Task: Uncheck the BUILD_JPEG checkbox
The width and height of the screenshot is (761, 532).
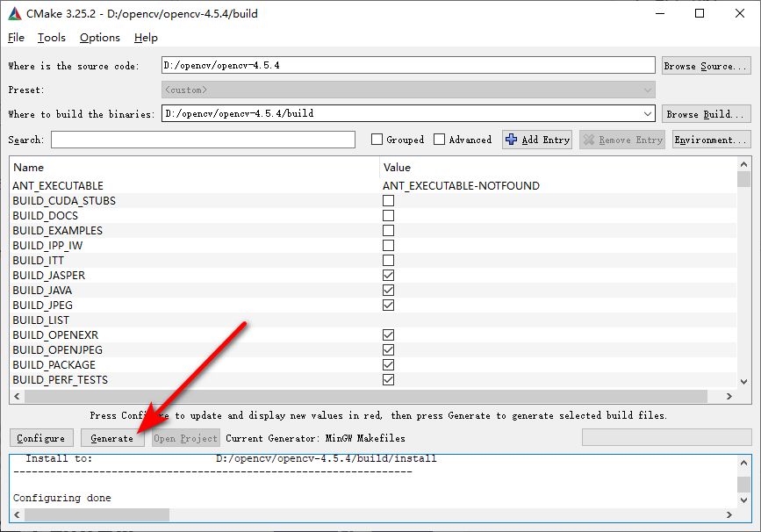Action: click(388, 305)
